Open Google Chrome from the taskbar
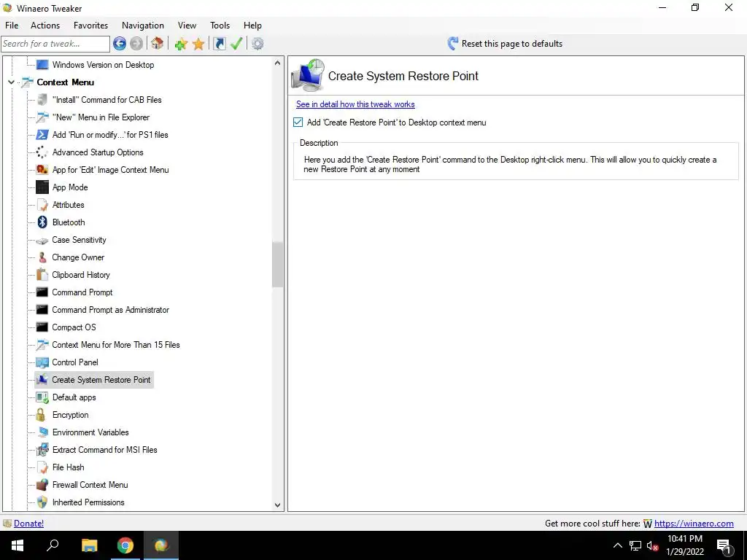Viewport: 747px width, 560px height. click(x=125, y=545)
